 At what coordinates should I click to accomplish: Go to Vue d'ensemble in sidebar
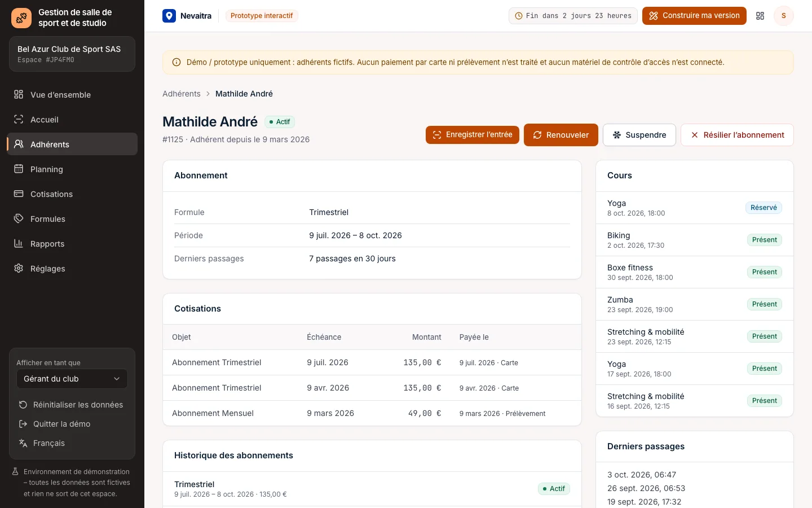point(72,94)
